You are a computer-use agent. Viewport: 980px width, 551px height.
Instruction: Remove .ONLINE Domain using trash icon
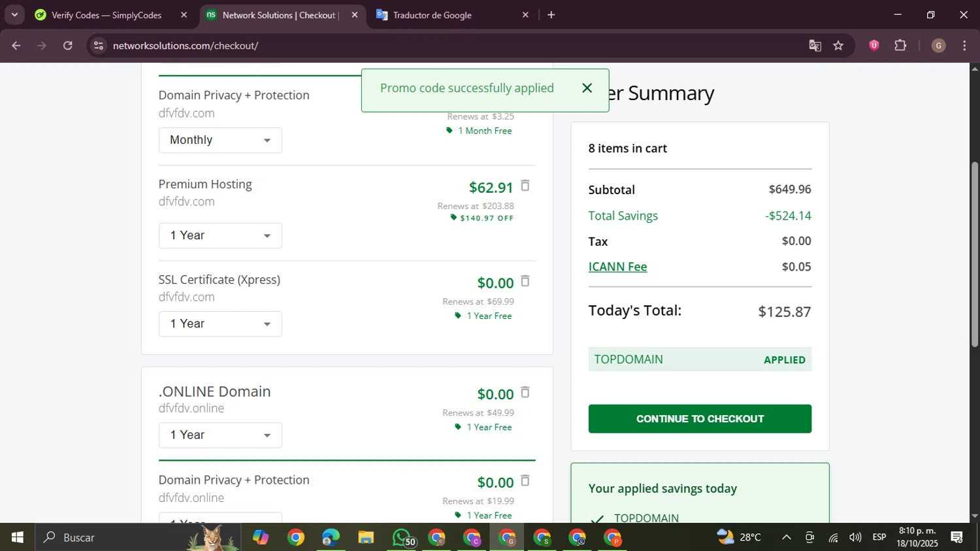coord(525,393)
